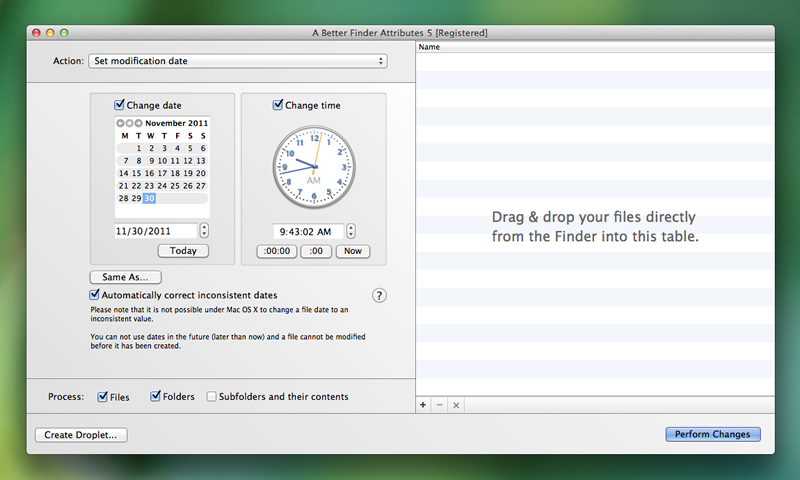Screen dimensions: 800x480
Task: Select day 6 in the calendar
Action: (x=203, y=148)
